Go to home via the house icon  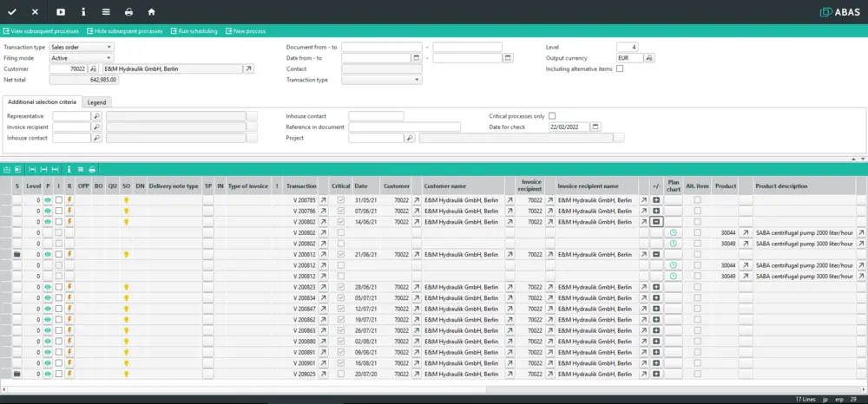coord(151,11)
